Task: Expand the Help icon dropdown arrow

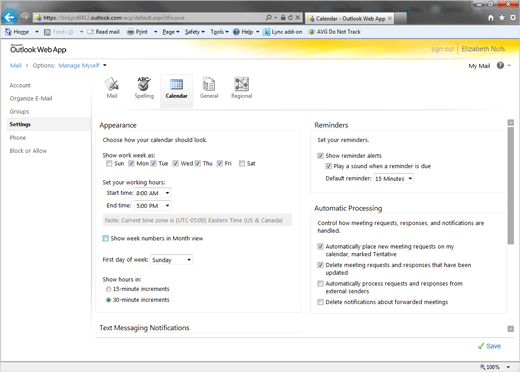Action: click(x=509, y=66)
